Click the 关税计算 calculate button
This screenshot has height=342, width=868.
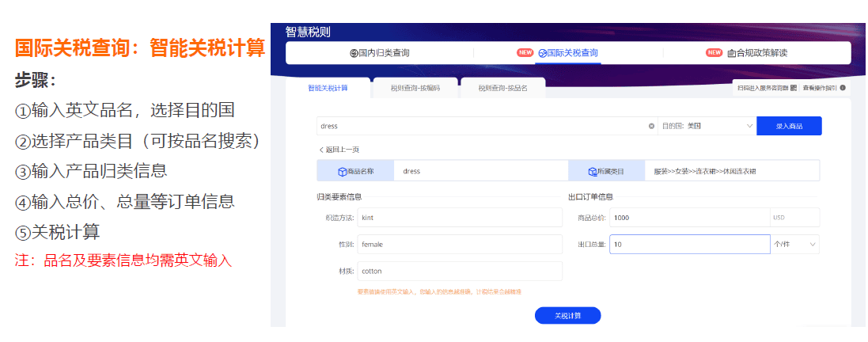(x=567, y=316)
